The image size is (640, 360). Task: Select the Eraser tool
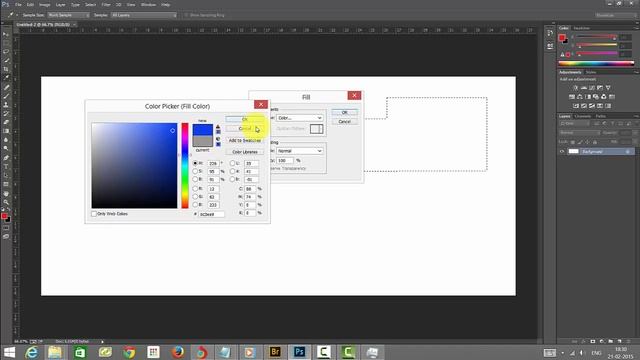[x=6, y=122]
